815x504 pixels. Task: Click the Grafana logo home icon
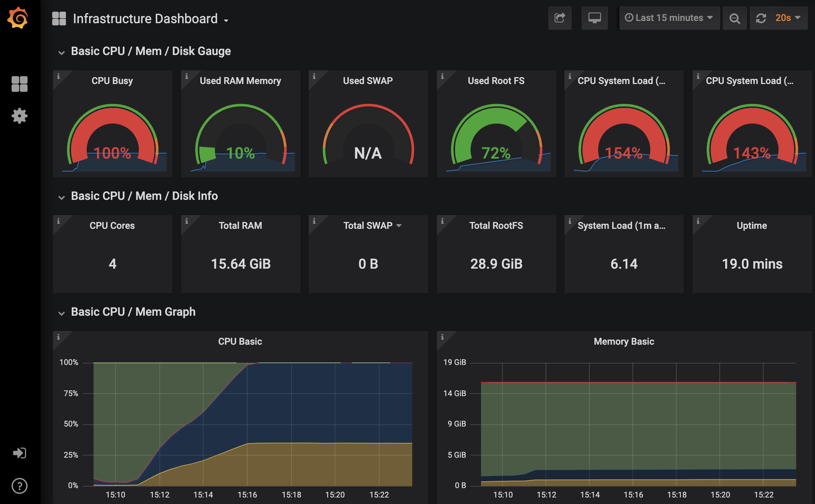point(18,18)
